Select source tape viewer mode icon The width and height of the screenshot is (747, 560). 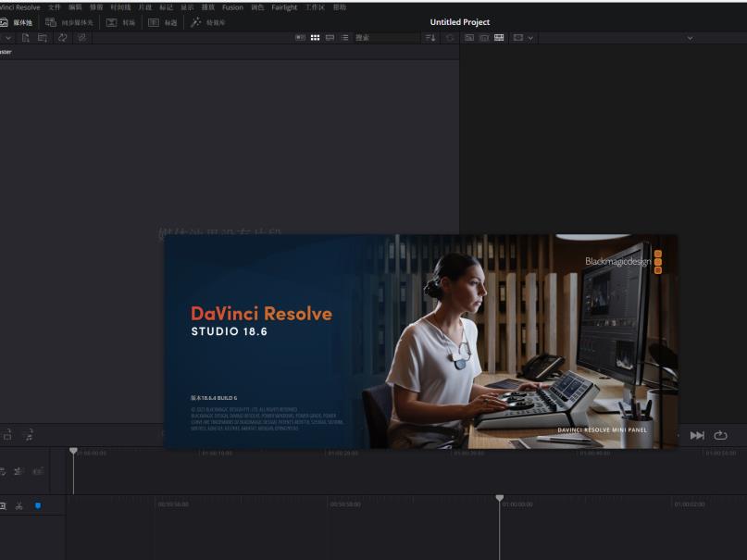(484, 38)
